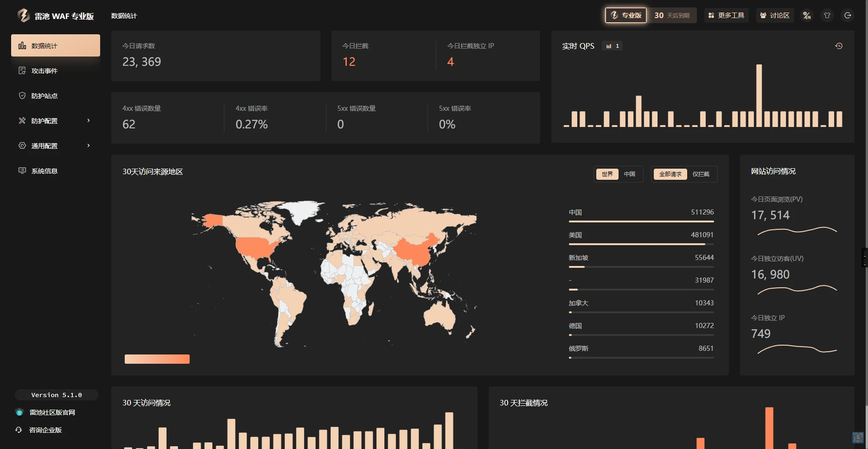Click the 咨询企业版 headset icon
Image resolution: width=868 pixels, height=449 pixels.
[x=19, y=430]
